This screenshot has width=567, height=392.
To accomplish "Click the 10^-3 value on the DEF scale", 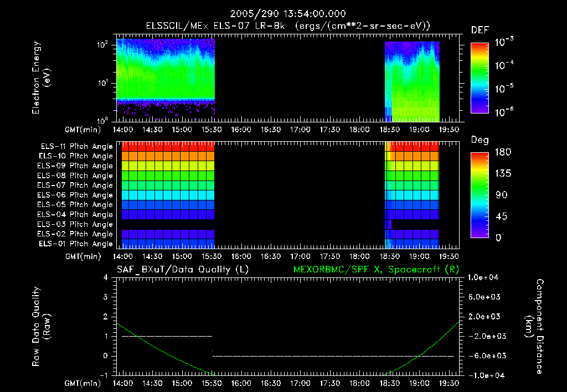I will click(504, 42).
